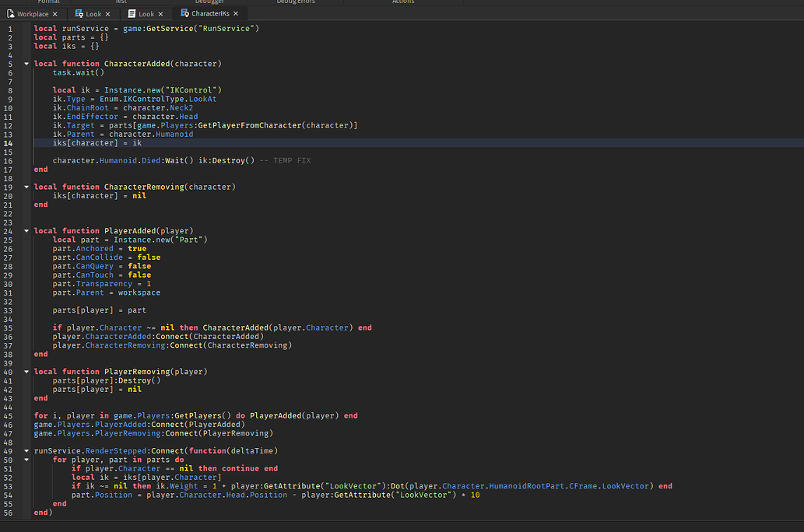The height and width of the screenshot is (532, 804).
Task: Open the Format menu
Action: [x=48, y=2]
